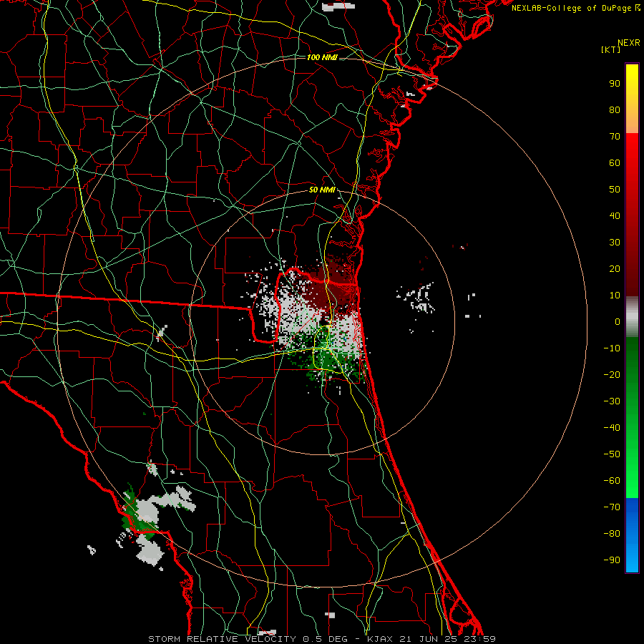644x644 pixels.
Task: Click the -30 value on the velocity scale
Action: [612, 401]
